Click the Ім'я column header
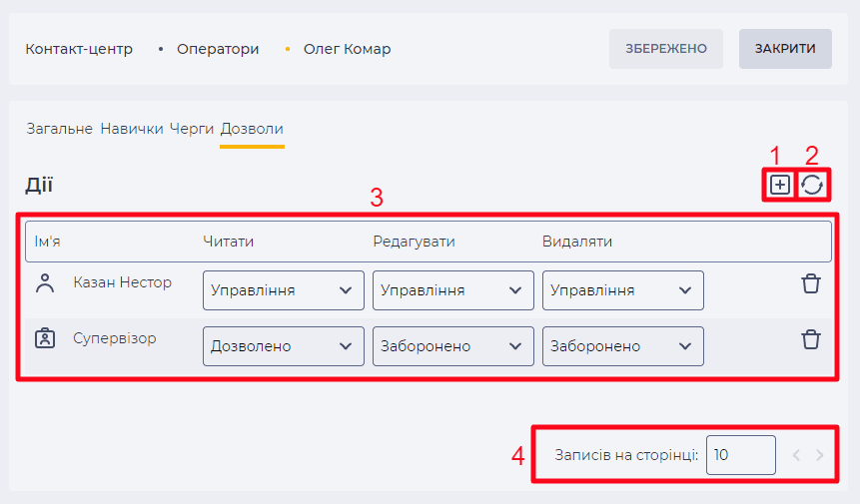Screen dimensions: 860x504 point(47,242)
